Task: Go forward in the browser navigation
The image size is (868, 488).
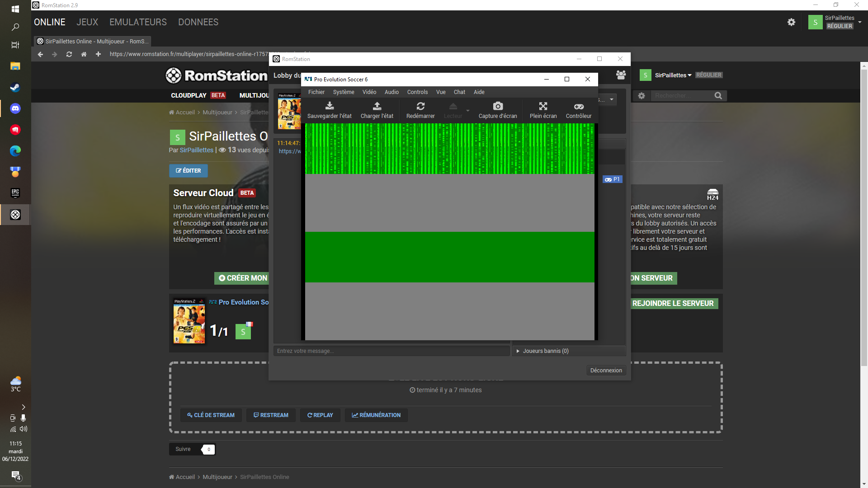Action: [x=55, y=54]
